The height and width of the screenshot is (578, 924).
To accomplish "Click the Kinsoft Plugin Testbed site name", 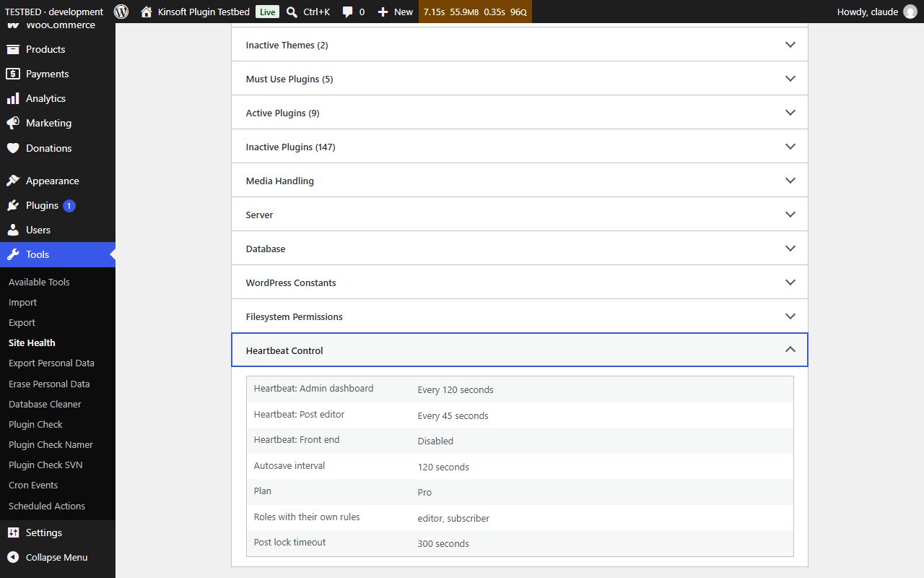I will coord(204,12).
